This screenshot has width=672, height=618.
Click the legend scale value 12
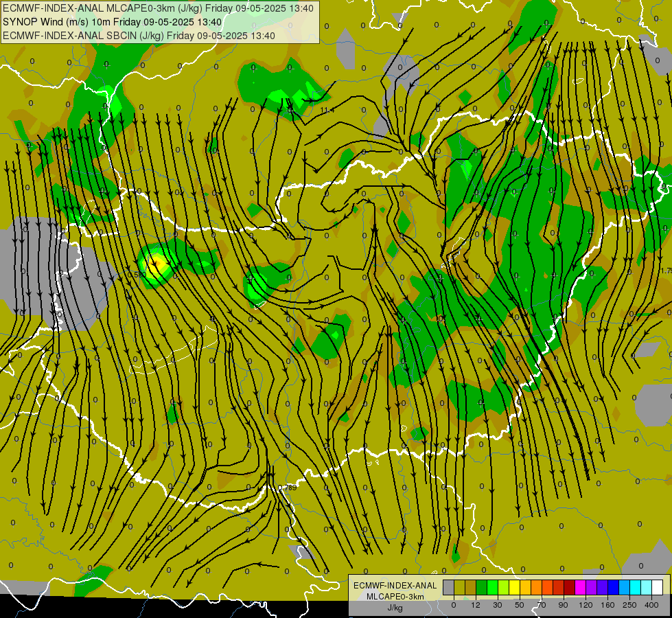(476, 605)
